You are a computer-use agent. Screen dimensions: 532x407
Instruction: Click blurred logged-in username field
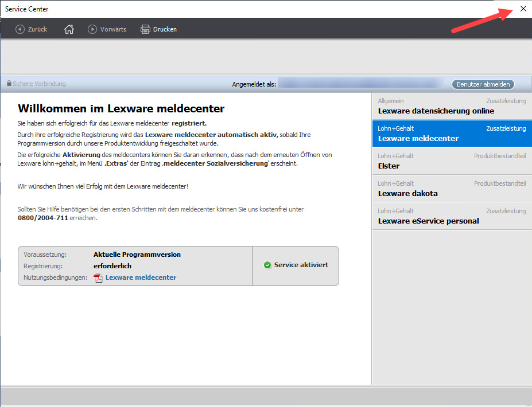point(360,83)
